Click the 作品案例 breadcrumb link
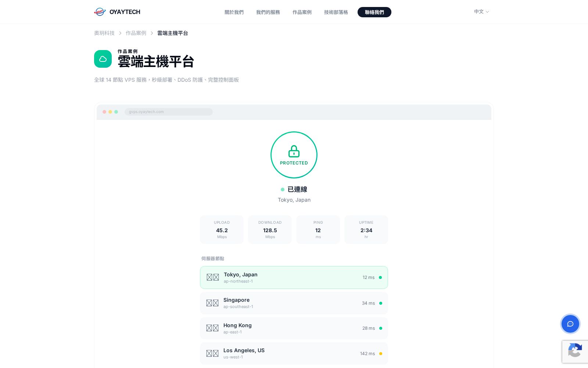 (136, 33)
